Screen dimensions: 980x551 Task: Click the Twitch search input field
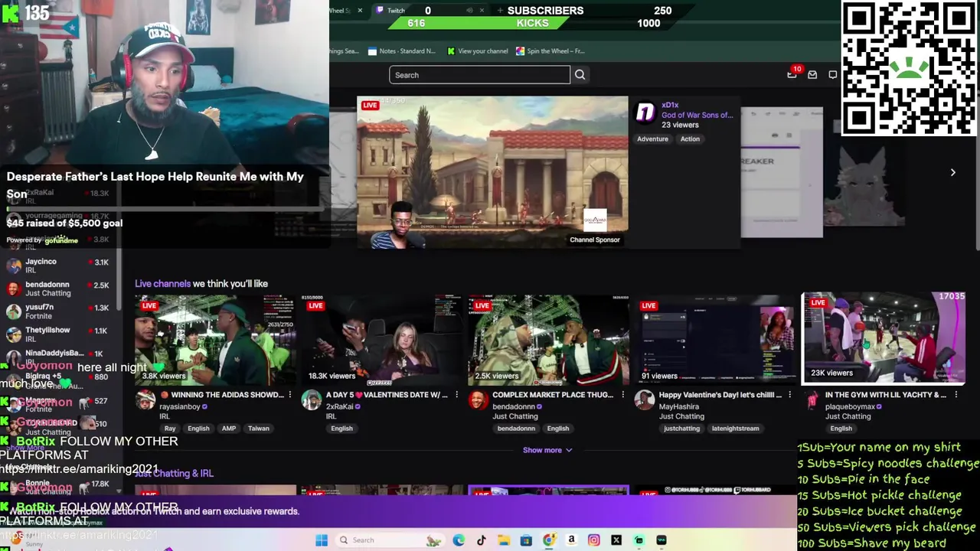point(479,75)
